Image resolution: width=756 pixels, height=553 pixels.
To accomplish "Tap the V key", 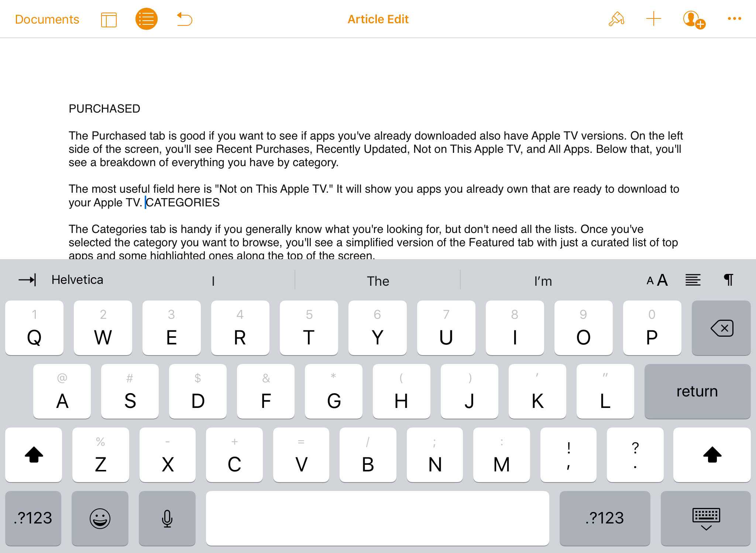I will click(x=301, y=455).
